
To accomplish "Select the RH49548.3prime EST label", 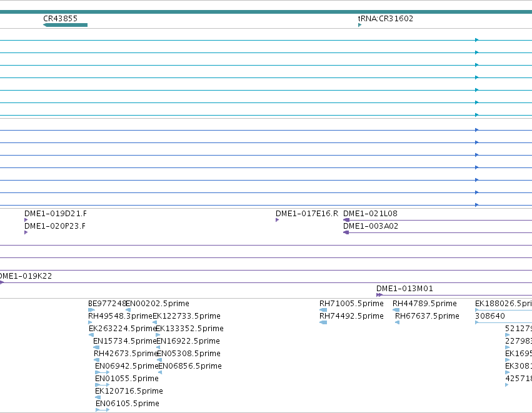I will tap(120, 316).
